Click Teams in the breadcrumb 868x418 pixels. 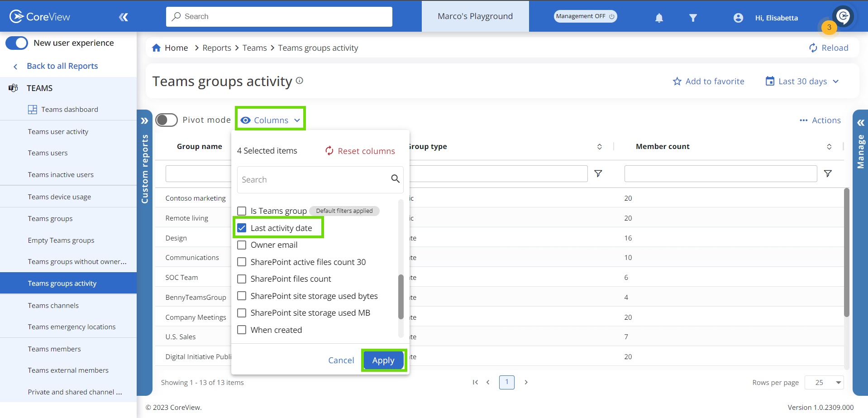[x=254, y=48]
